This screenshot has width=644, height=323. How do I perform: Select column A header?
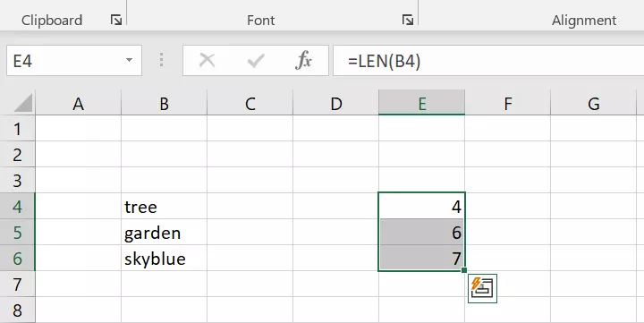click(x=79, y=103)
